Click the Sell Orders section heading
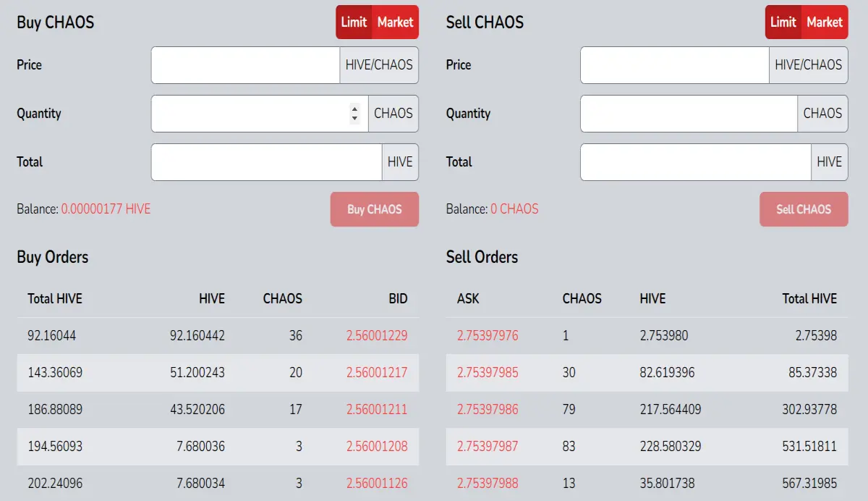The image size is (868, 501). (482, 257)
